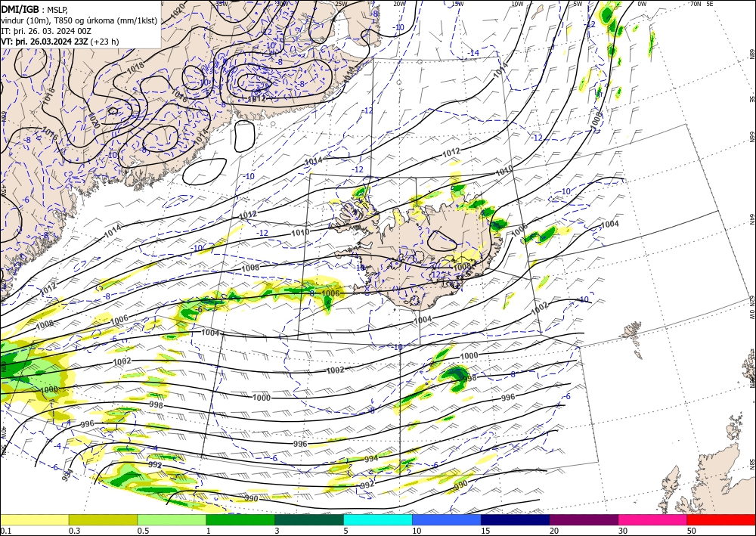756x536 pixels.
Task: Click the '15' legend value
Action: pyautogui.click(x=485, y=531)
